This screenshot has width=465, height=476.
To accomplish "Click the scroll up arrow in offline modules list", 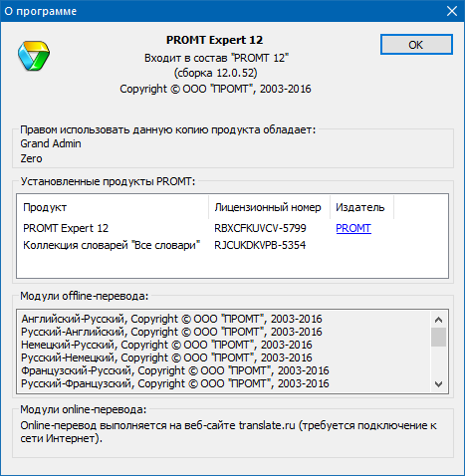I will 438,320.
